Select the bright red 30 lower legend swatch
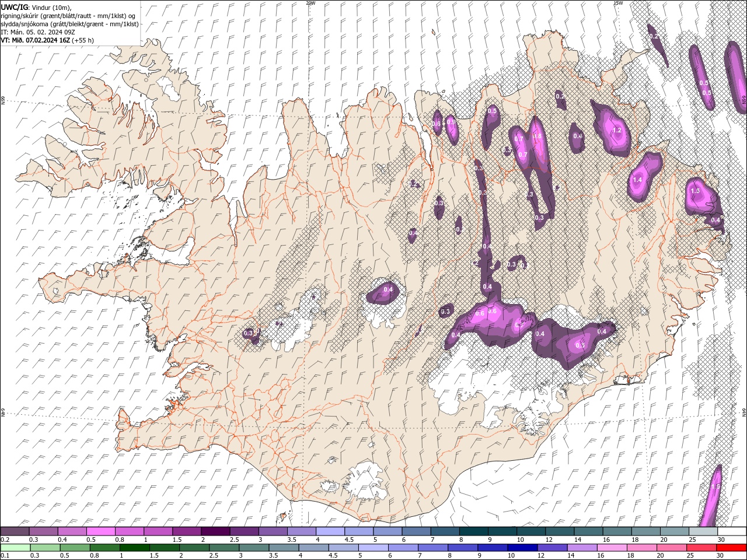Screen dimensions: 747x560 (732, 548)
